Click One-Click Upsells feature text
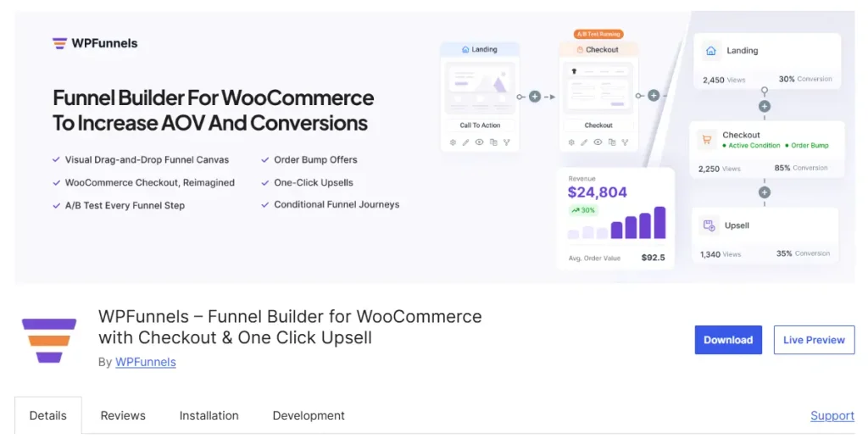Viewport: 868px width, 445px height. pyautogui.click(x=314, y=182)
